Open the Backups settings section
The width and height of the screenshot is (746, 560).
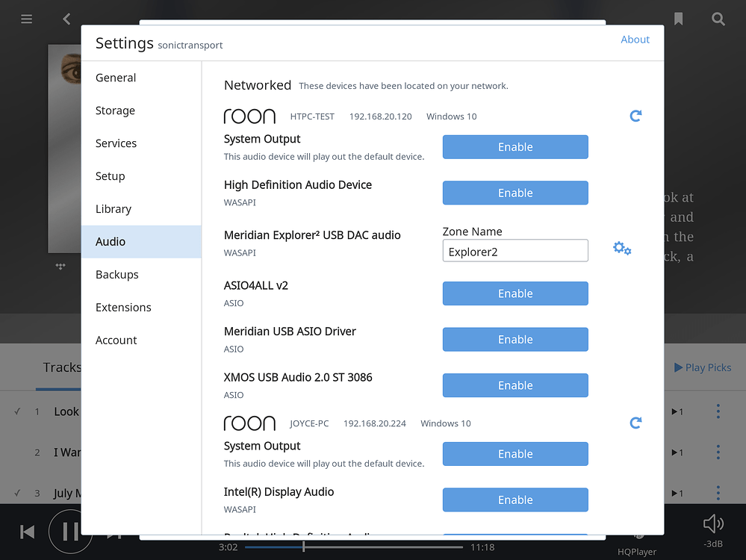click(x=116, y=274)
